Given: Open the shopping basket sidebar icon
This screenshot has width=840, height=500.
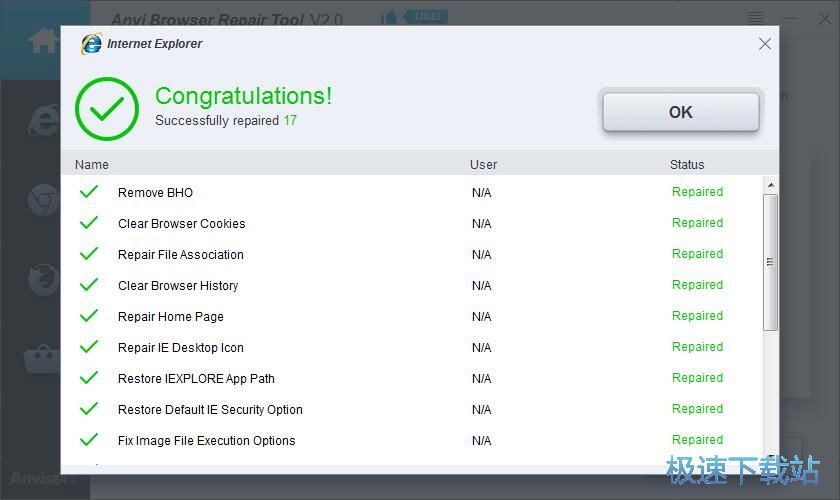Looking at the screenshot, I should [x=44, y=357].
